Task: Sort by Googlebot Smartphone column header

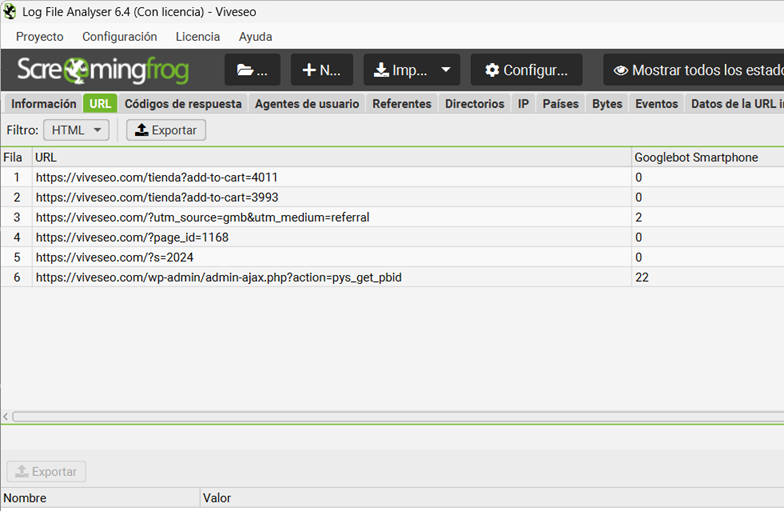Action: 696,157
